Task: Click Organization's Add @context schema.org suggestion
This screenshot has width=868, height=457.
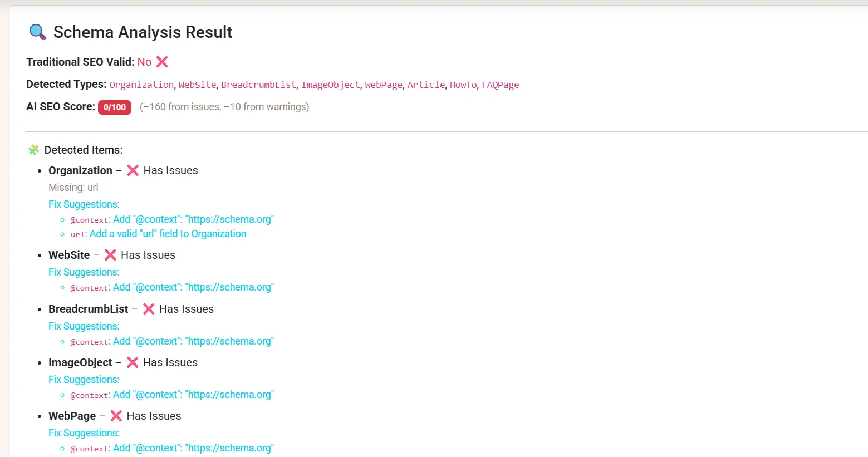Action: tap(193, 219)
